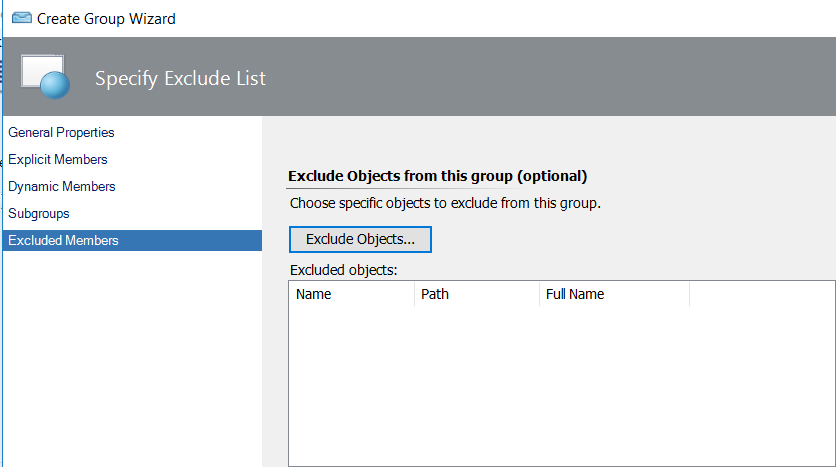
Task: Go to the Explicit Members step
Action: 58,159
